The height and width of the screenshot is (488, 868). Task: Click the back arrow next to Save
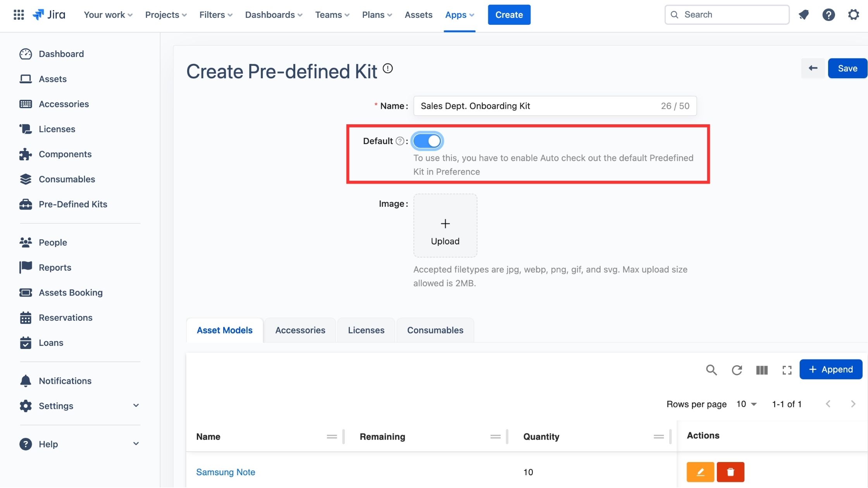[x=813, y=68]
